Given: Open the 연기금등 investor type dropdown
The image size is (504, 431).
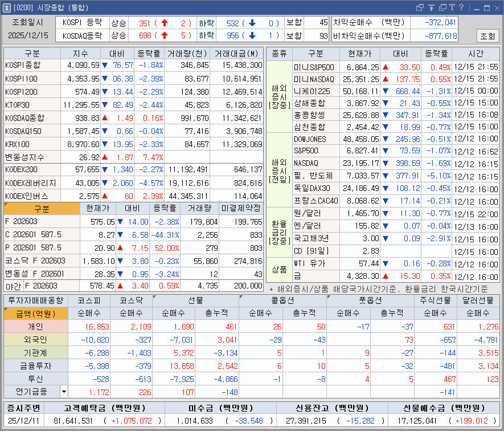Looking at the screenshot, I should tap(64, 392).
